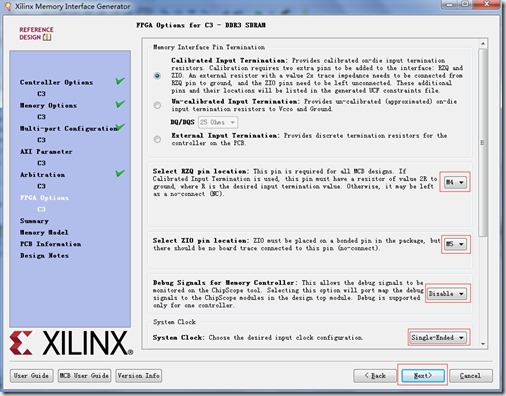This screenshot has width=506, height=396.
Task: Open the MCB User Guide
Action: click(x=84, y=376)
